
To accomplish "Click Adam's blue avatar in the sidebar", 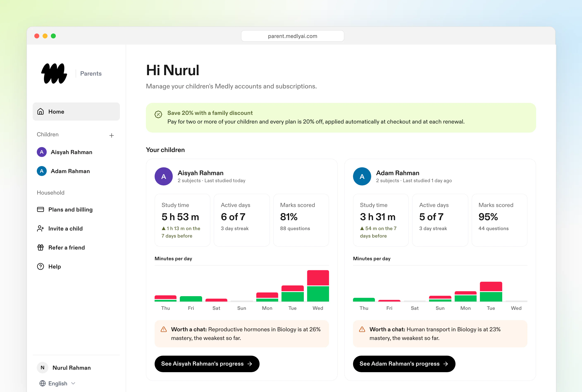I will 42,171.
